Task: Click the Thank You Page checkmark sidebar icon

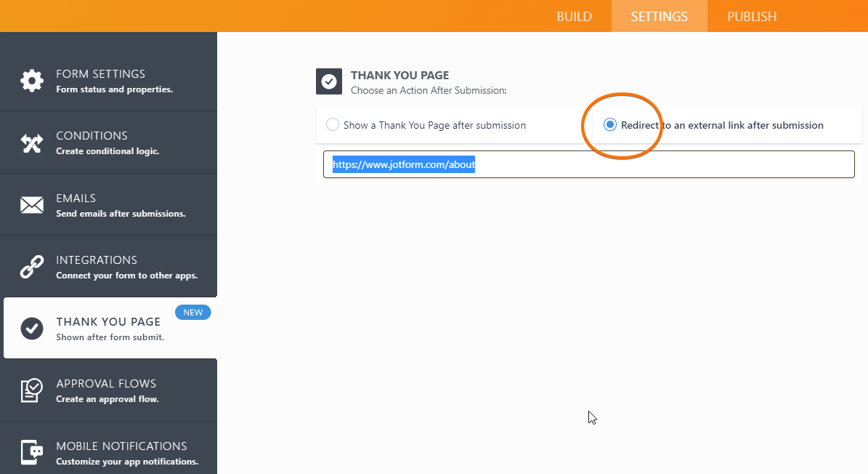Action: coord(31,329)
